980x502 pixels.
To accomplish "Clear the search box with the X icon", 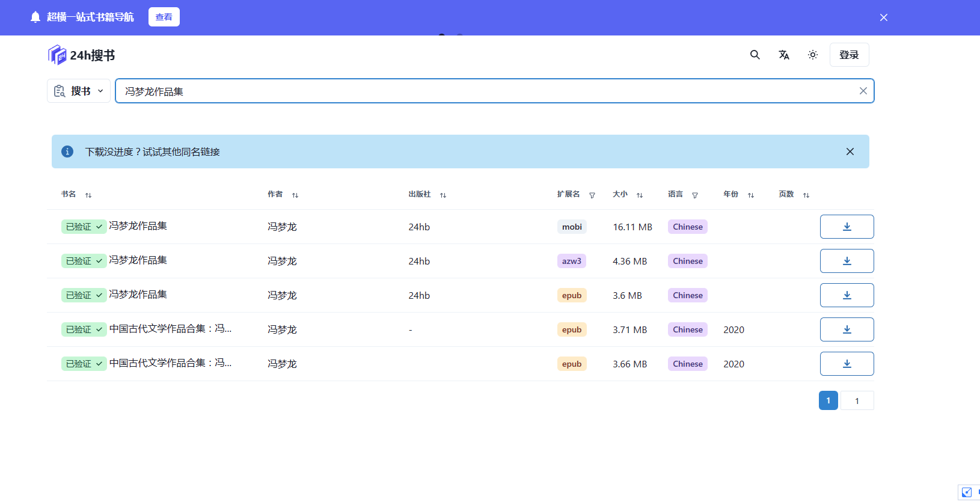I will point(863,91).
